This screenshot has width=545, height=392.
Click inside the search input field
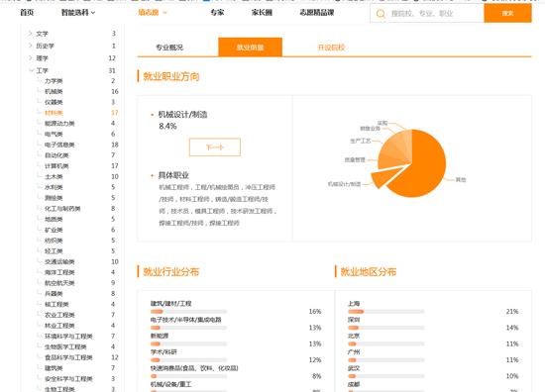434,14
